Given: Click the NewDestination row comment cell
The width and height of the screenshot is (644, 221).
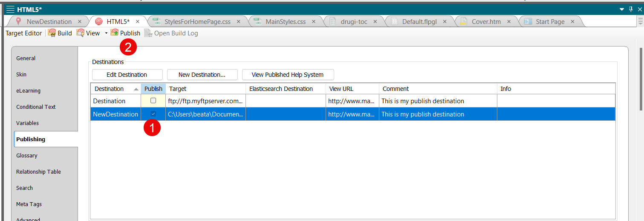Looking at the screenshot, I should coord(438,114).
